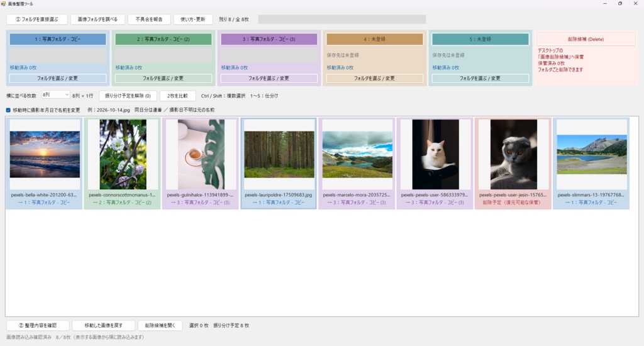The width and height of the screenshot is (644, 346).
Task: Choose folder for green panel 2
Action: click(163, 78)
